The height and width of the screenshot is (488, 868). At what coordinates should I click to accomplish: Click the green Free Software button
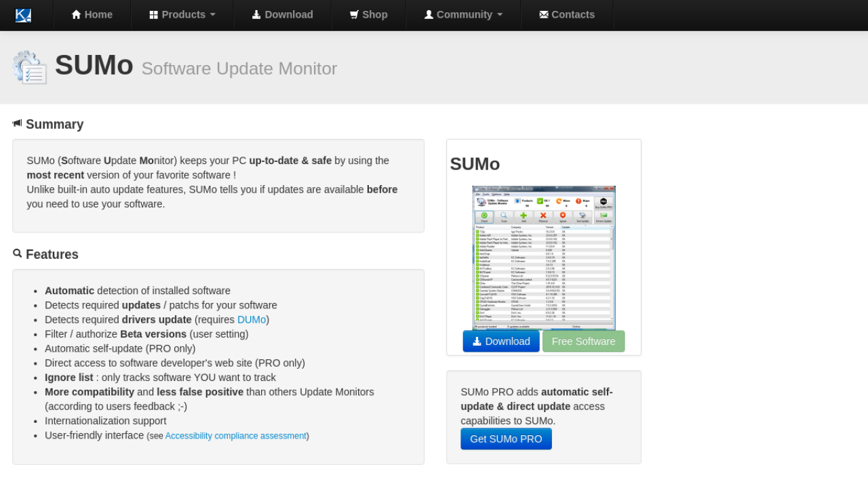(584, 341)
